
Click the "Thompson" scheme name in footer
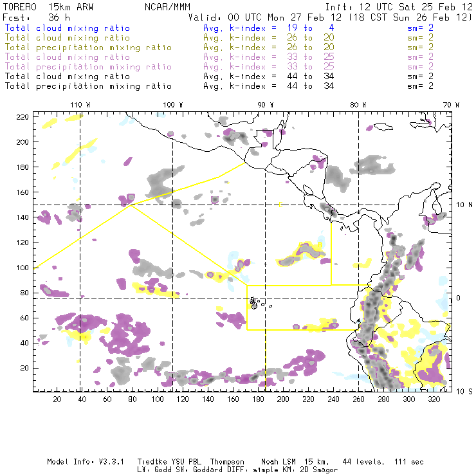pos(227,462)
